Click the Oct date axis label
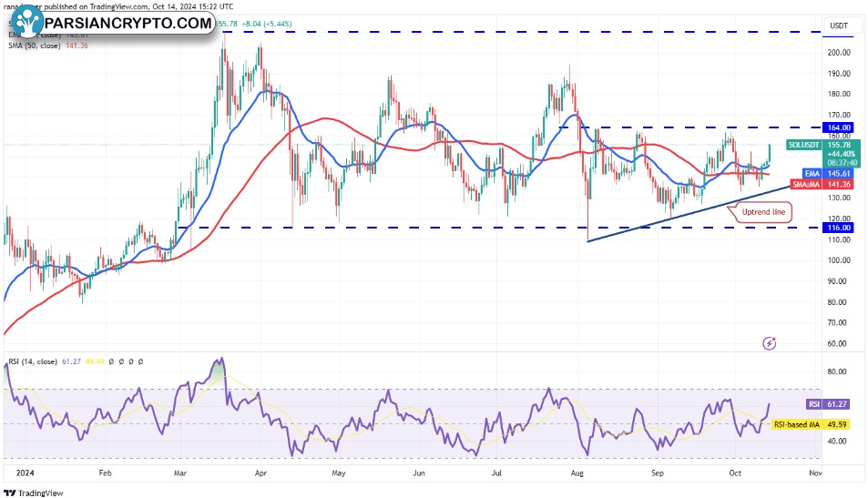Image resolution: width=868 pixels, height=498 pixels. click(735, 473)
